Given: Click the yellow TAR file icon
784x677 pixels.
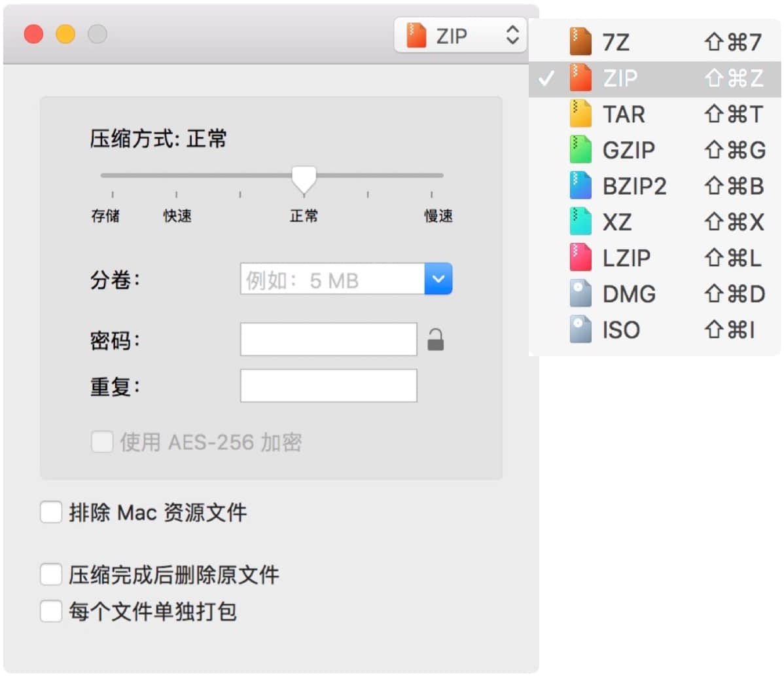Looking at the screenshot, I should click(580, 114).
